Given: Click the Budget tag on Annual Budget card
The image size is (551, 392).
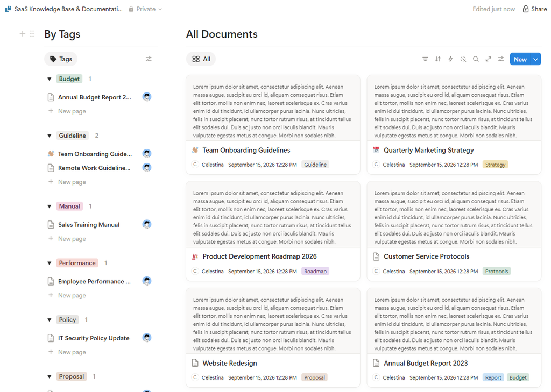Looking at the screenshot, I should point(518,378).
